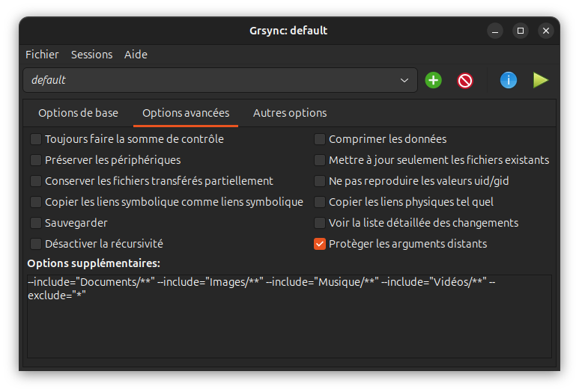Go to Autres options tab
Image resolution: width=579 pixels, height=392 pixels.
point(290,113)
